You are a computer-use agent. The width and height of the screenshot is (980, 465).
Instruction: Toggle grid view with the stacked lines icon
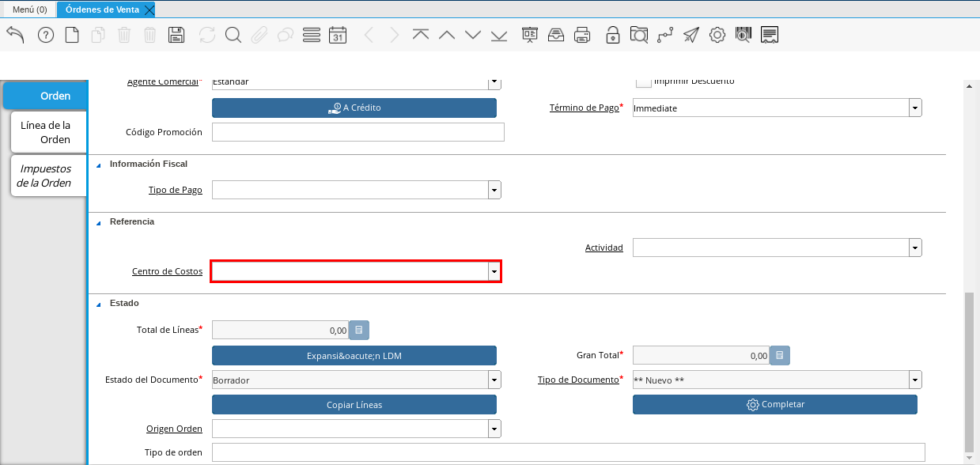click(x=312, y=35)
